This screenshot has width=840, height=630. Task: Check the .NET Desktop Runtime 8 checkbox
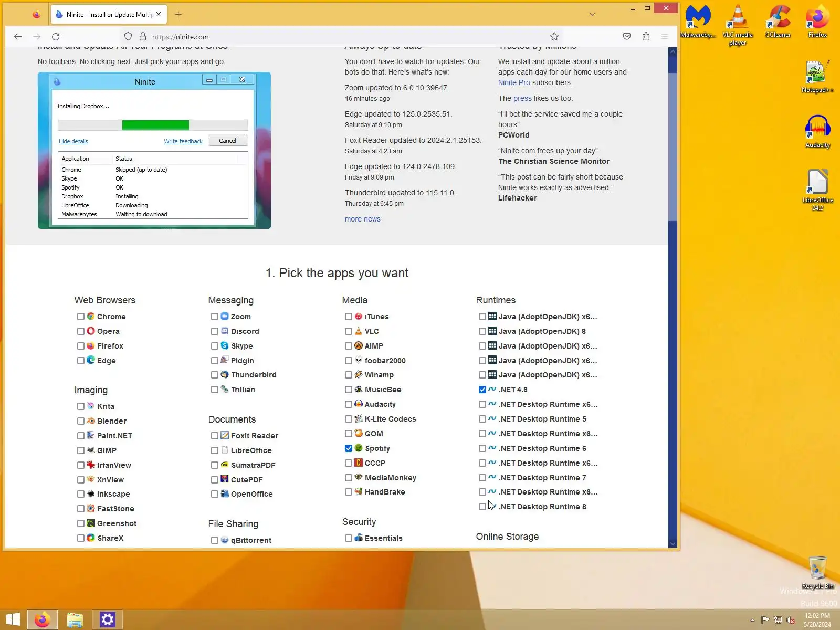click(482, 507)
